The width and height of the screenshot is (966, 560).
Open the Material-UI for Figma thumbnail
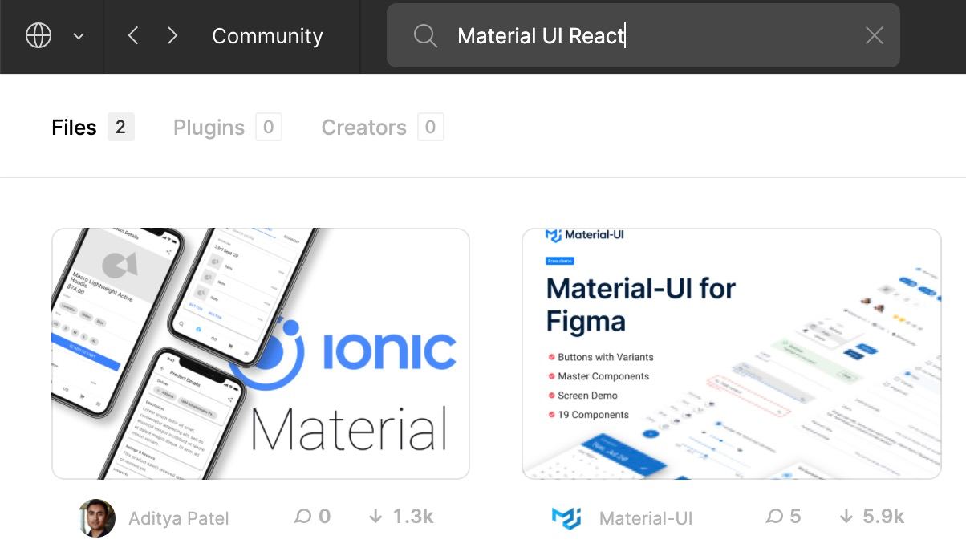point(731,354)
